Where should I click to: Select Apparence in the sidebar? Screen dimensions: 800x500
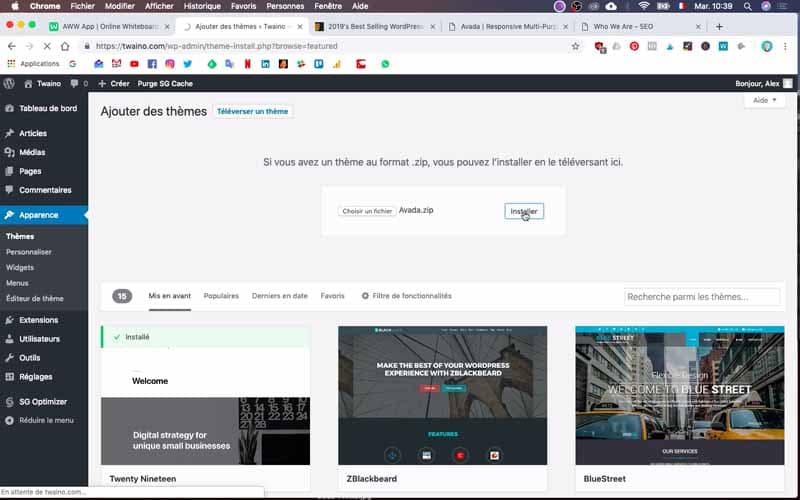click(x=44, y=215)
